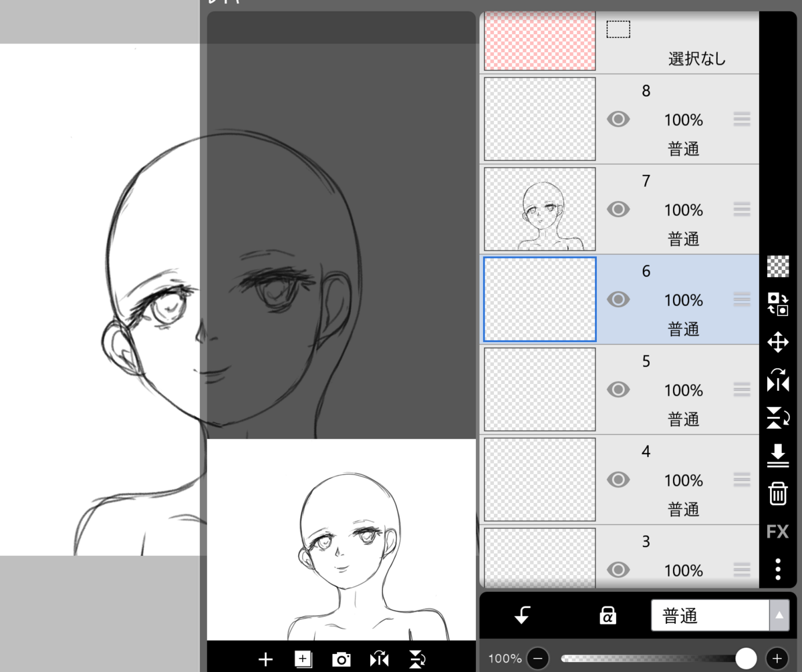Merge layer down with arrow icon
The height and width of the screenshot is (672, 802).
point(778,456)
